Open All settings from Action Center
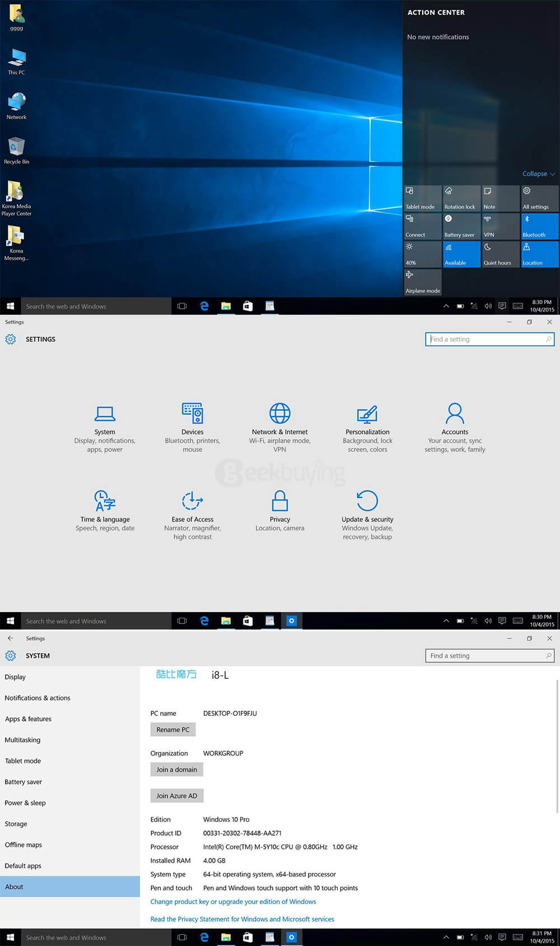The height and width of the screenshot is (946, 560). pyautogui.click(x=540, y=198)
